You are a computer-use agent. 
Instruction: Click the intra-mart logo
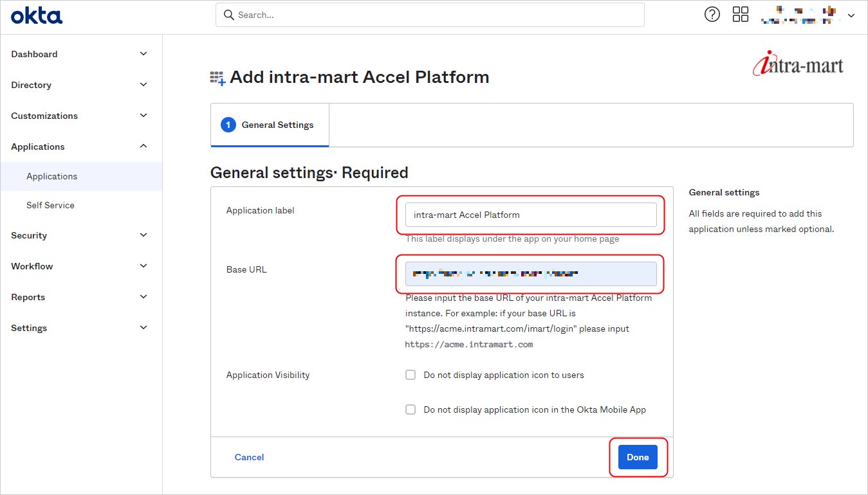[x=798, y=65]
